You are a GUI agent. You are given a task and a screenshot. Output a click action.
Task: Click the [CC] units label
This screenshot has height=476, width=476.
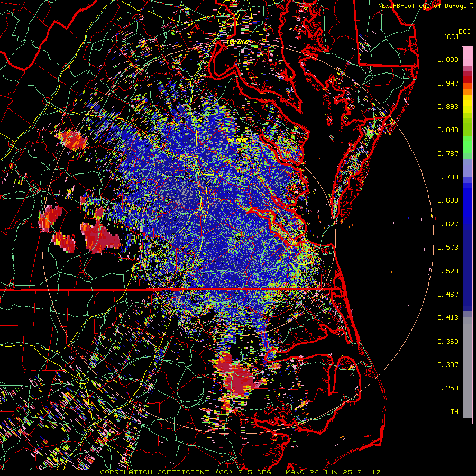point(451,36)
